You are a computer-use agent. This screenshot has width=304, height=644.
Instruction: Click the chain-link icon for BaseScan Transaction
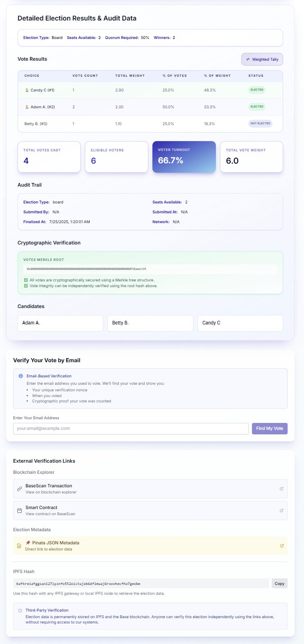pyautogui.click(x=19, y=489)
